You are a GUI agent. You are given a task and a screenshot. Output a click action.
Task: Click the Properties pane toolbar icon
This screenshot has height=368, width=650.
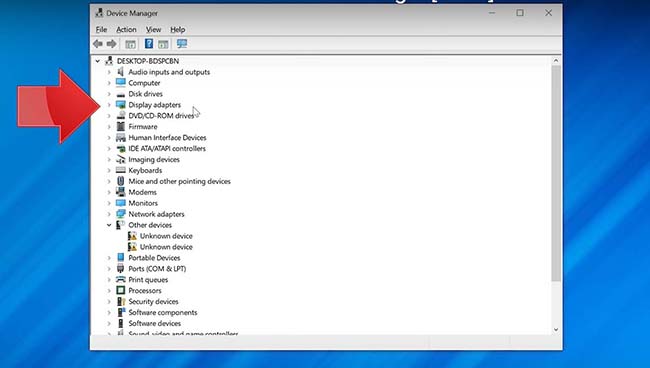click(x=163, y=44)
